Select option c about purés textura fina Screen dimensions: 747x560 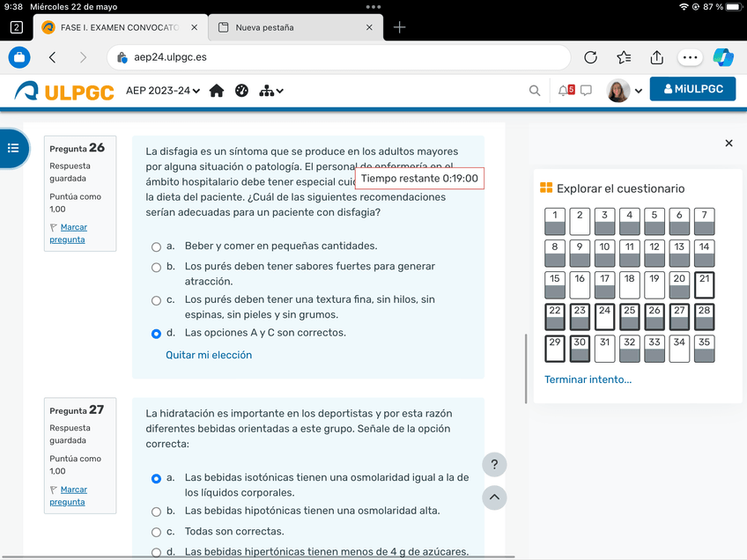(x=156, y=301)
